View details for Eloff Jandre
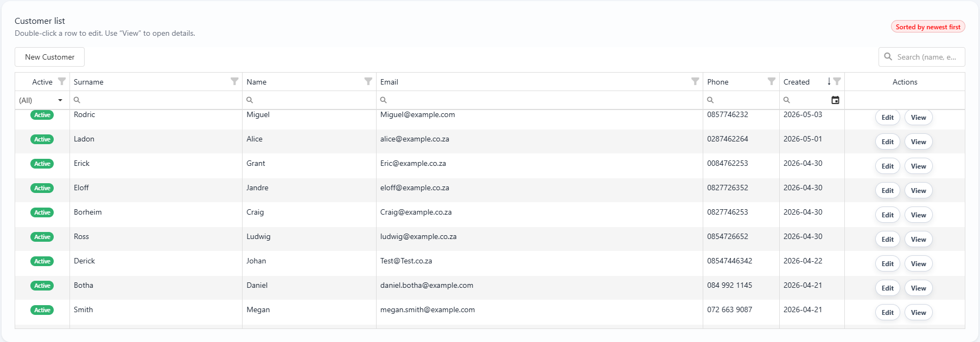Image resolution: width=980 pixels, height=342 pixels. point(919,191)
